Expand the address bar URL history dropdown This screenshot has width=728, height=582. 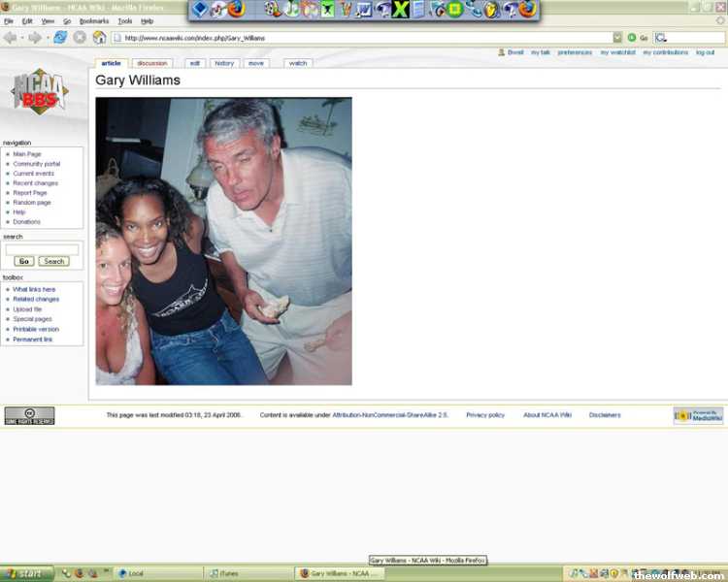pyautogui.click(x=617, y=38)
